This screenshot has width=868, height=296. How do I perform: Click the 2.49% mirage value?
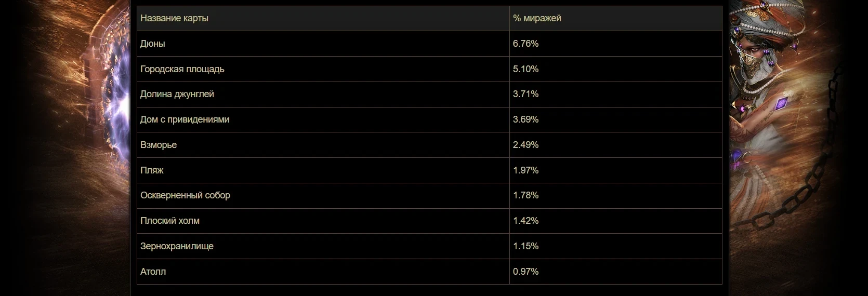[x=525, y=145]
